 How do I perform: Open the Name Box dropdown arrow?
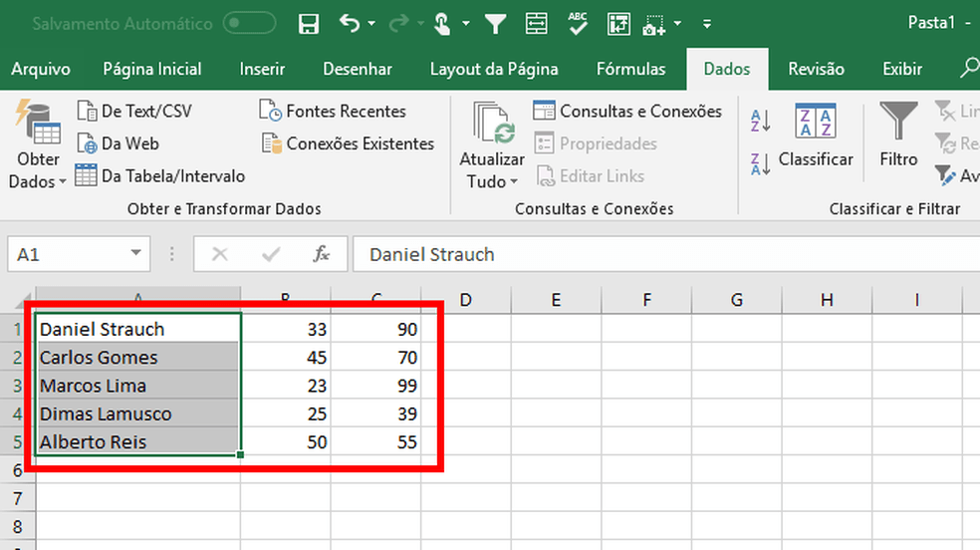[136, 254]
